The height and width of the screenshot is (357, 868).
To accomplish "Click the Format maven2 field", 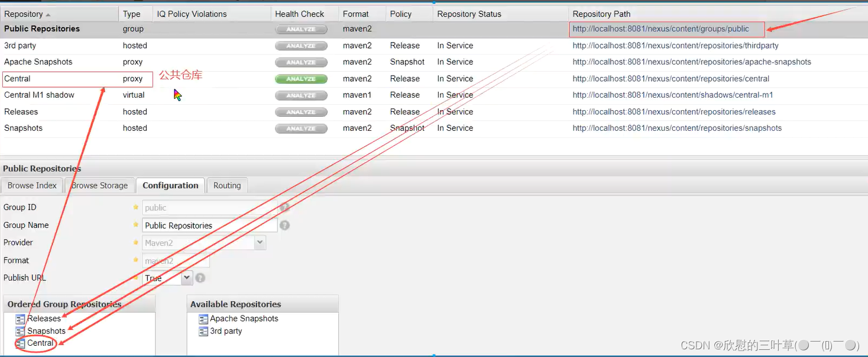I will [x=176, y=260].
